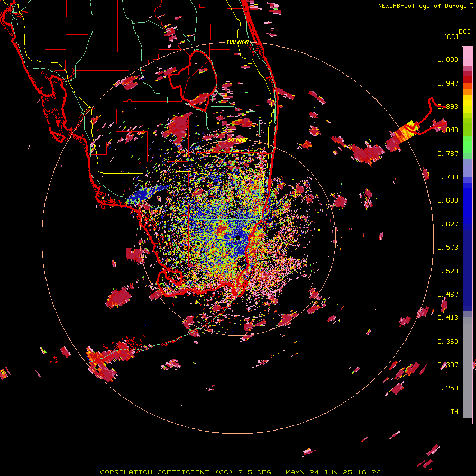Screen dimensions: 476x476
Task: Click the 0.520 legend value
Action: [448, 271]
